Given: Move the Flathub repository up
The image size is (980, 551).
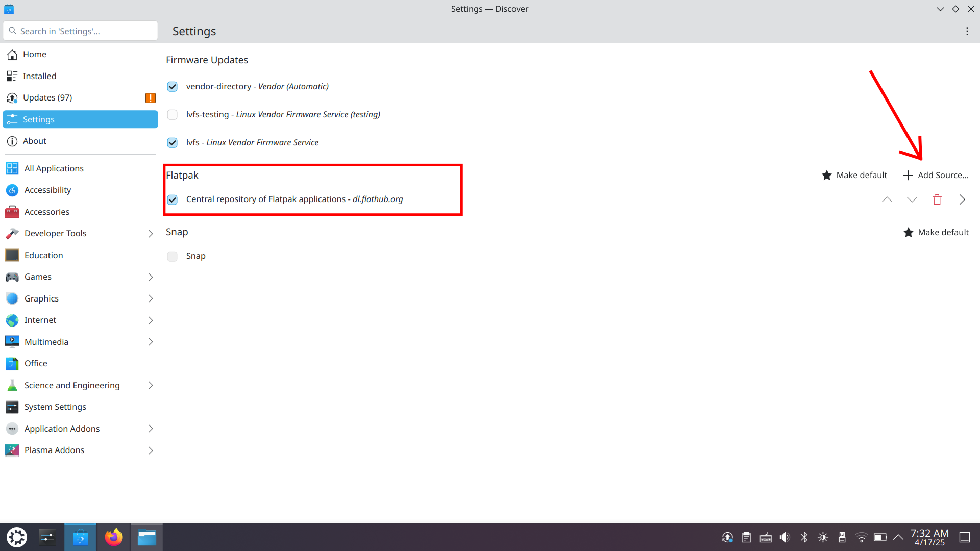Looking at the screenshot, I should 887,199.
